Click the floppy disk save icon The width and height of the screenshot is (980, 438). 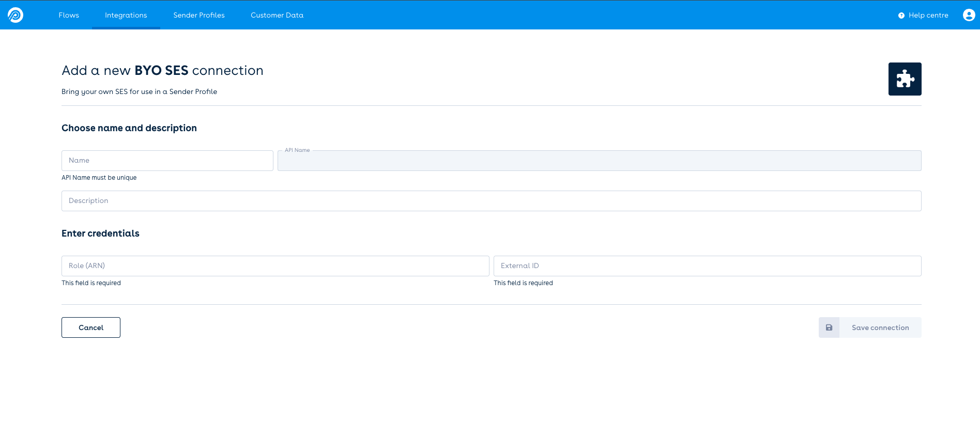point(829,327)
